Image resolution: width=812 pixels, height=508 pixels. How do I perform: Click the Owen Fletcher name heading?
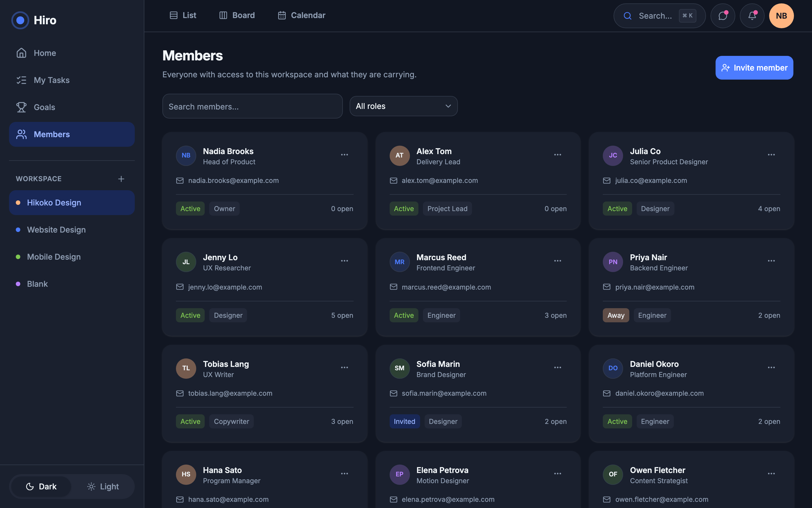(657, 470)
